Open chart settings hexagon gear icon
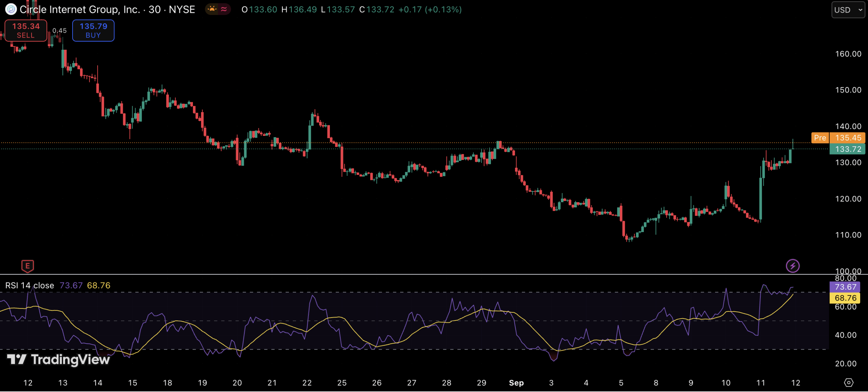The height and width of the screenshot is (392, 868). point(848,383)
